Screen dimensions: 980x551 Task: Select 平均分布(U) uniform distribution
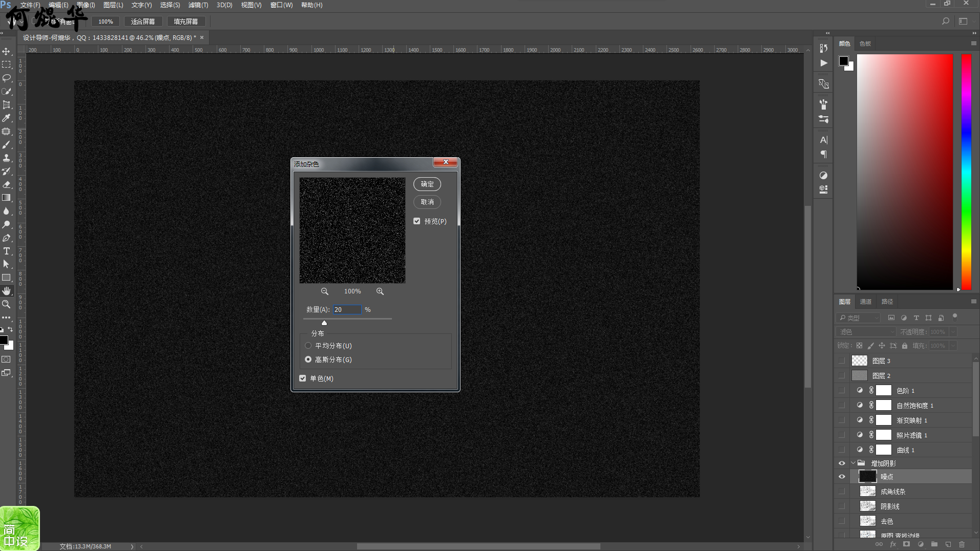(308, 346)
